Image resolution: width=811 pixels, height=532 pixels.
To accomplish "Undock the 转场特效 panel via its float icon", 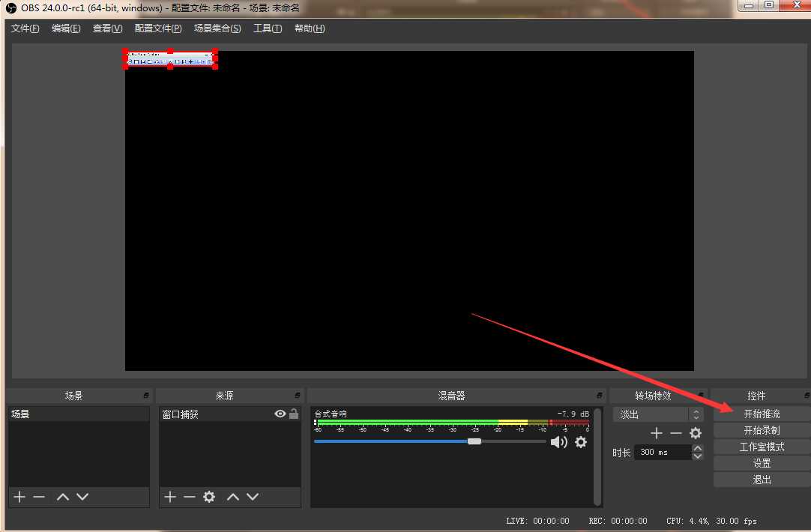I will pos(701,395).
